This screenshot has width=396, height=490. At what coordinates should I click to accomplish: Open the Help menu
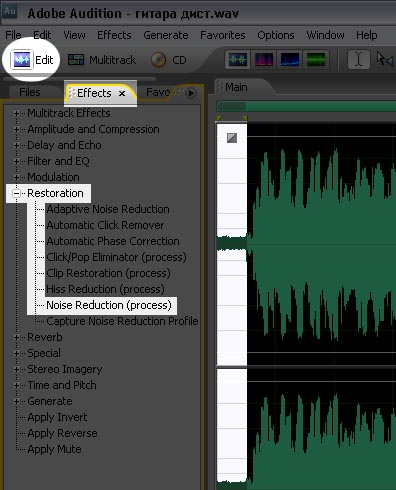[x=367, y=35]
